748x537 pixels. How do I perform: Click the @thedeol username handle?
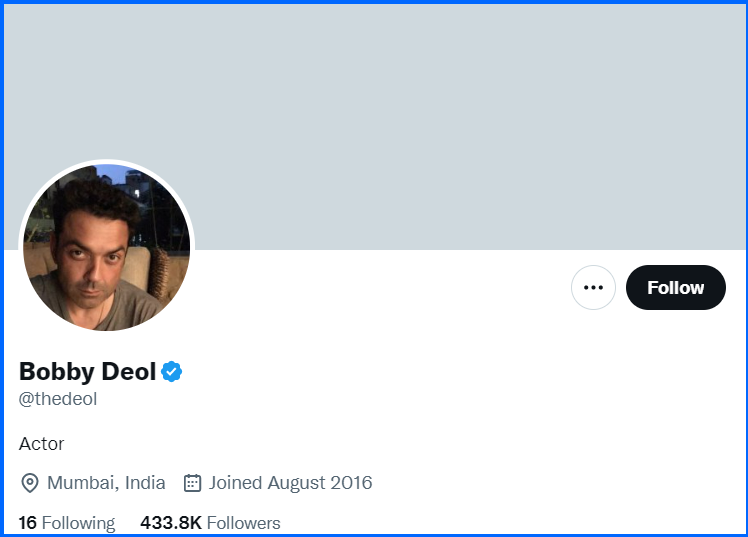click(58, 399)
